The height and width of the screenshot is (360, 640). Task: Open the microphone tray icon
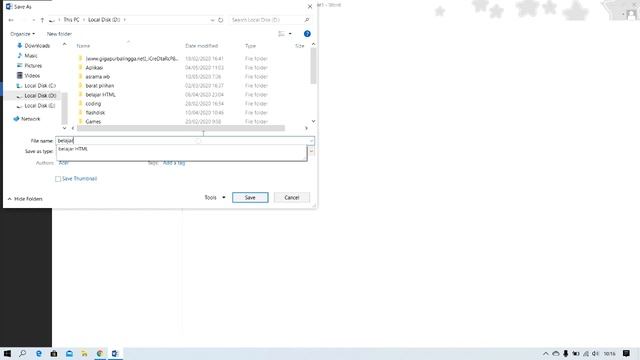(x=566, y=353)
